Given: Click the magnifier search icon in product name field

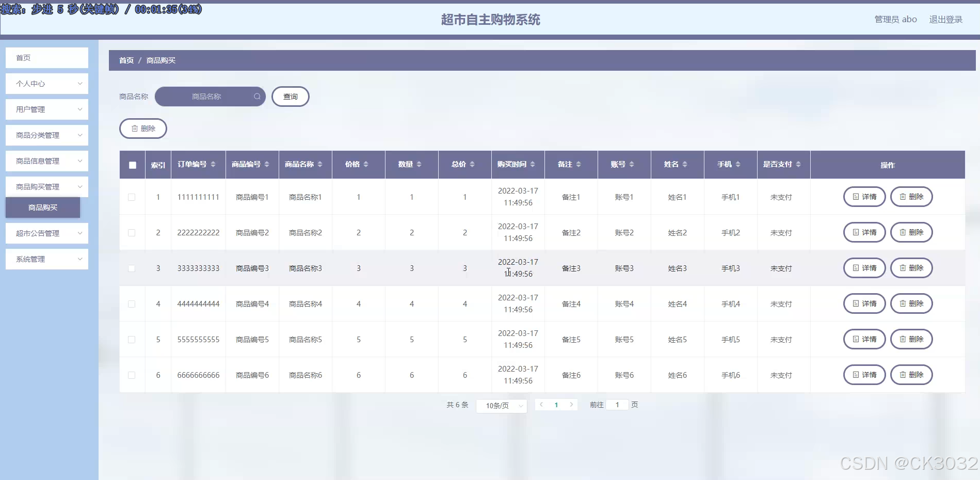Looking at the screenshot, I should 256,97.
